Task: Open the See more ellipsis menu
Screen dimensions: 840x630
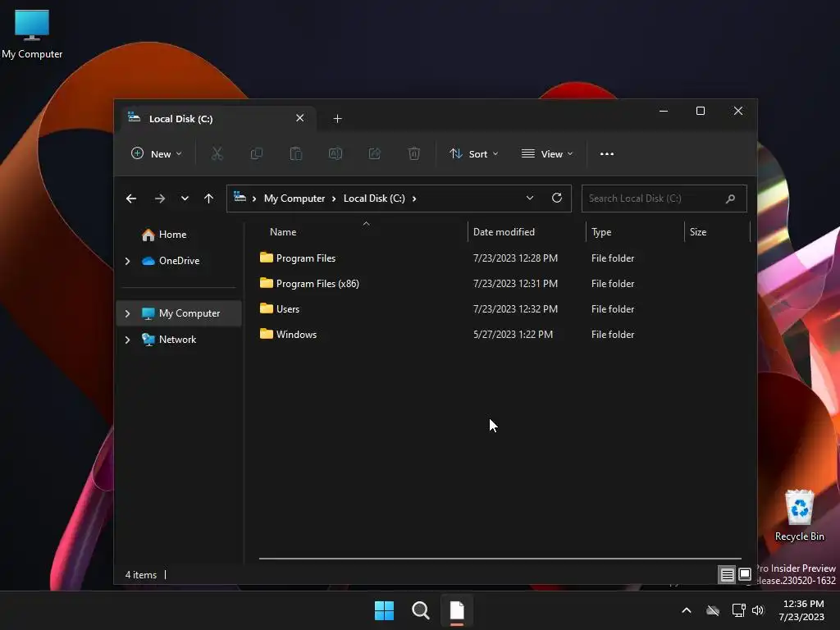Action: click(x=607, y=153)
